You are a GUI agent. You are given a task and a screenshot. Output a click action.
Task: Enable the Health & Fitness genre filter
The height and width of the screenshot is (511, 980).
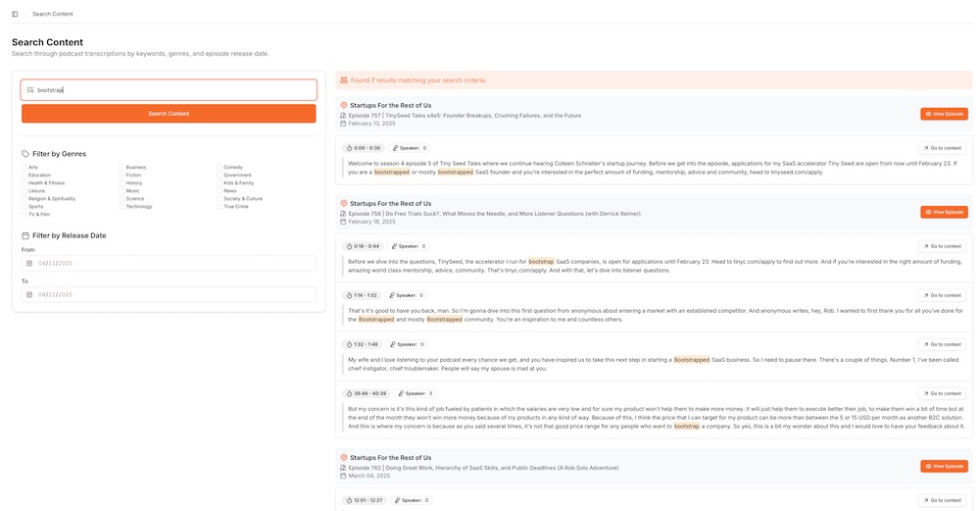(24, 183)
